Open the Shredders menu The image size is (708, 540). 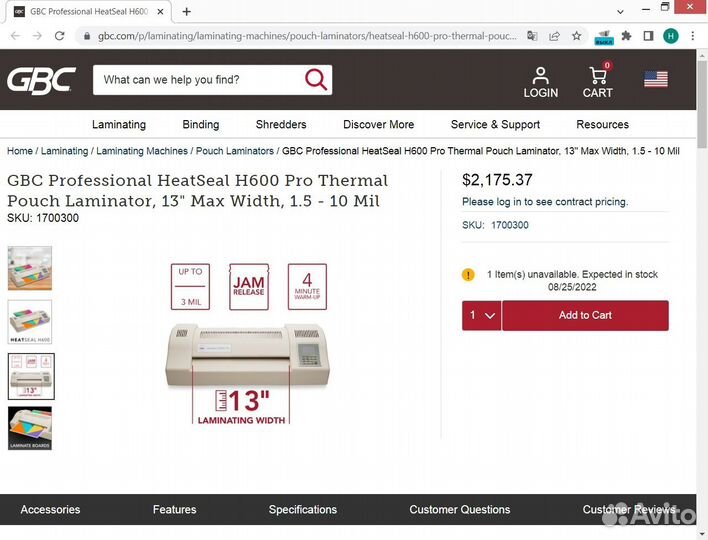click(x=281, y=124)
